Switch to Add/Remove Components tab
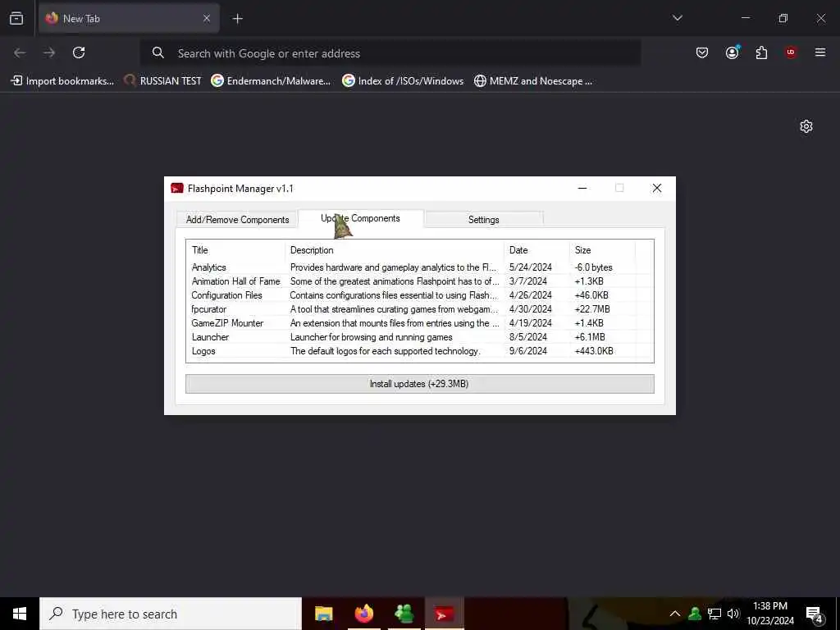This screenshot has height=630, width=840. click(237, 220)
